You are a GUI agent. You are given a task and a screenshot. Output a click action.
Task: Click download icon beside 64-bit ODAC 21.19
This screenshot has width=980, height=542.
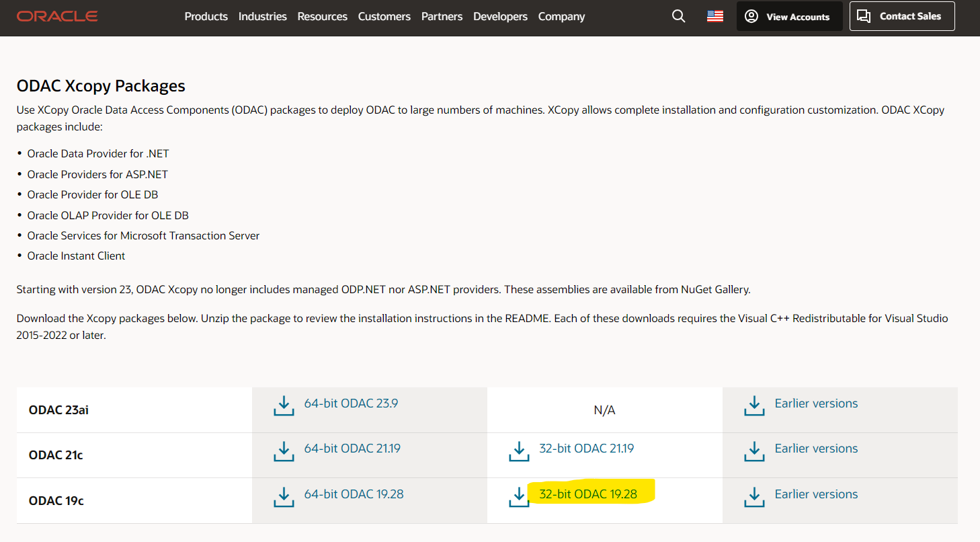pos(284,451)
